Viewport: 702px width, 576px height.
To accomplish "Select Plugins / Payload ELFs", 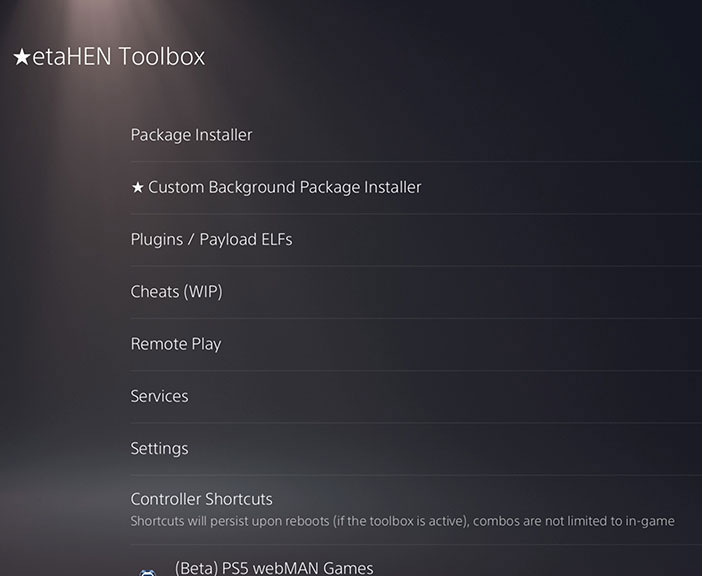I will tap(416, 240).
